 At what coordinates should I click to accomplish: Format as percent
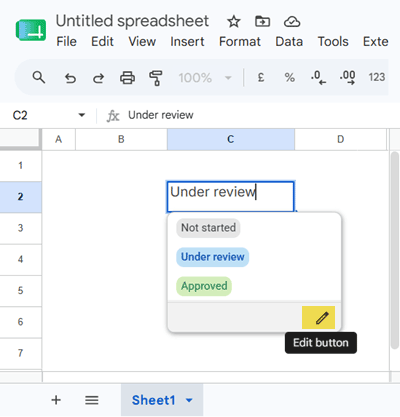289,78
